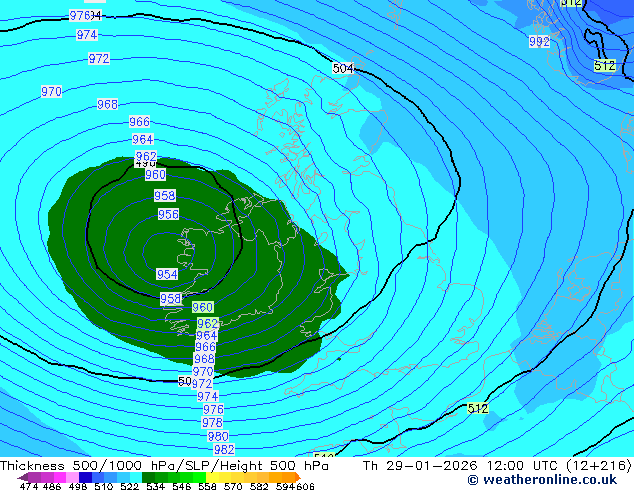Click the 960 label with white background
634x490 pixels.
(x=155, y=175)
